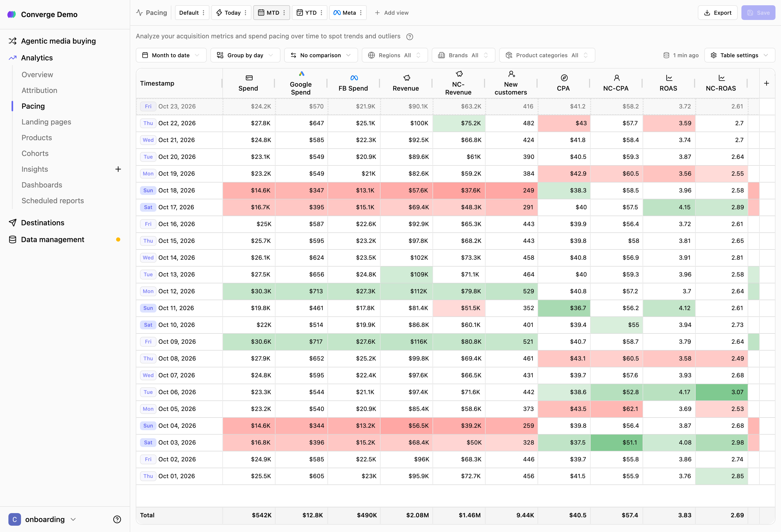Click the plus icon beside Insights
Viewport: 781px width, 532px height.
point(118,169)
